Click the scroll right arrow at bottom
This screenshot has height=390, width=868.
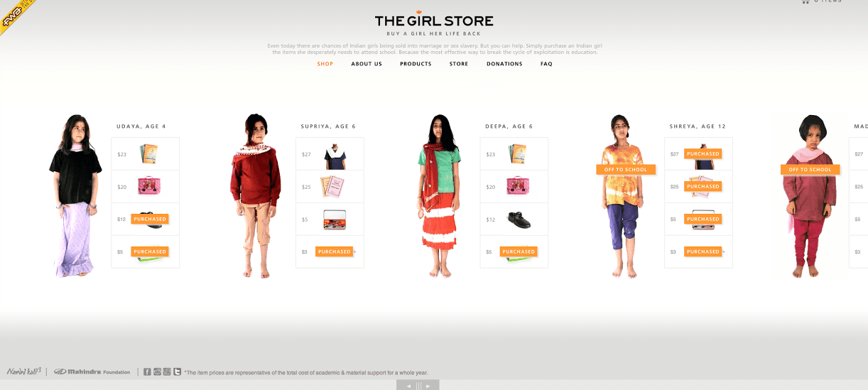tap(428, 386)
